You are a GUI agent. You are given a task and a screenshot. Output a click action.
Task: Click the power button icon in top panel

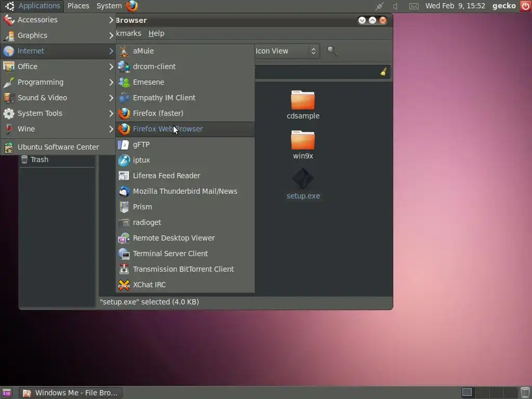tap(526, 6)
